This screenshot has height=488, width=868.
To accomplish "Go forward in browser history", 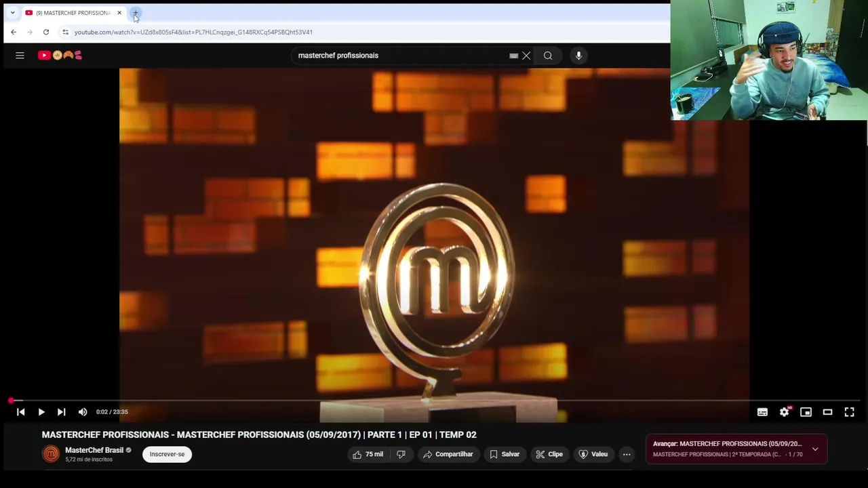I will pyautogui.click(x=30, y=32).
